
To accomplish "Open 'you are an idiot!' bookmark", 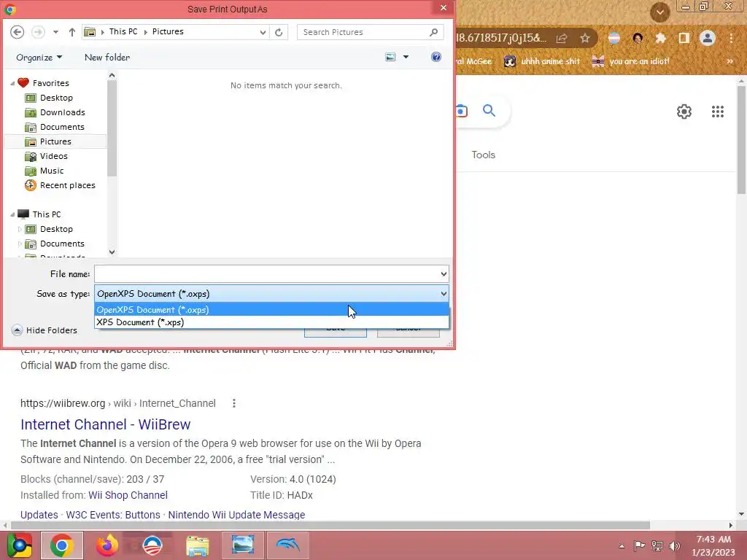I will point(630,61).
